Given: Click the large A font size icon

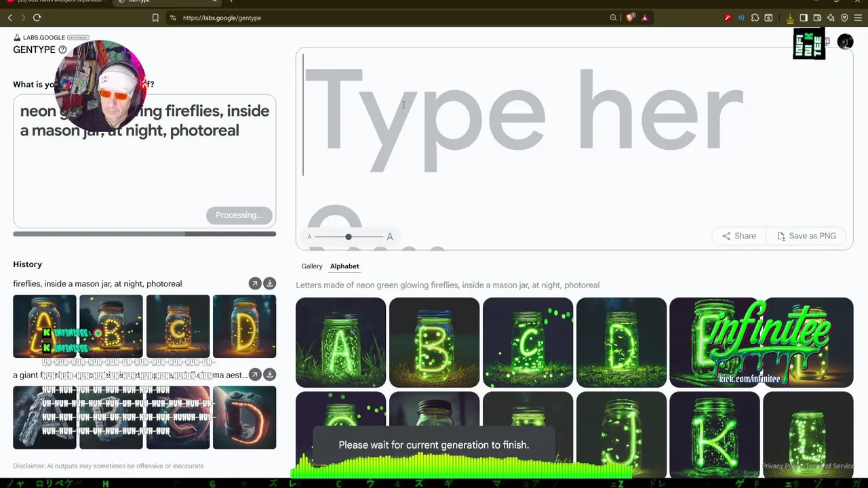Looking at the screenshot, I should pos(389,237).
